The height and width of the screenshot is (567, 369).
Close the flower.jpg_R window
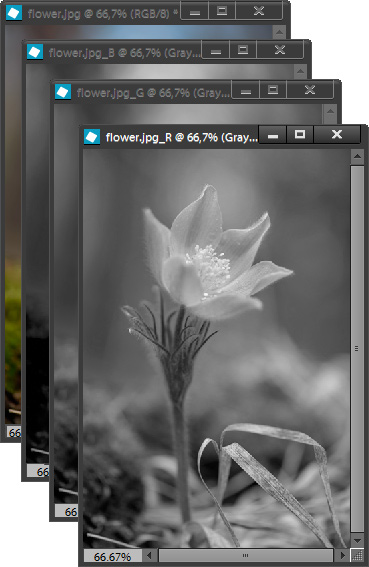click(337, 135)
